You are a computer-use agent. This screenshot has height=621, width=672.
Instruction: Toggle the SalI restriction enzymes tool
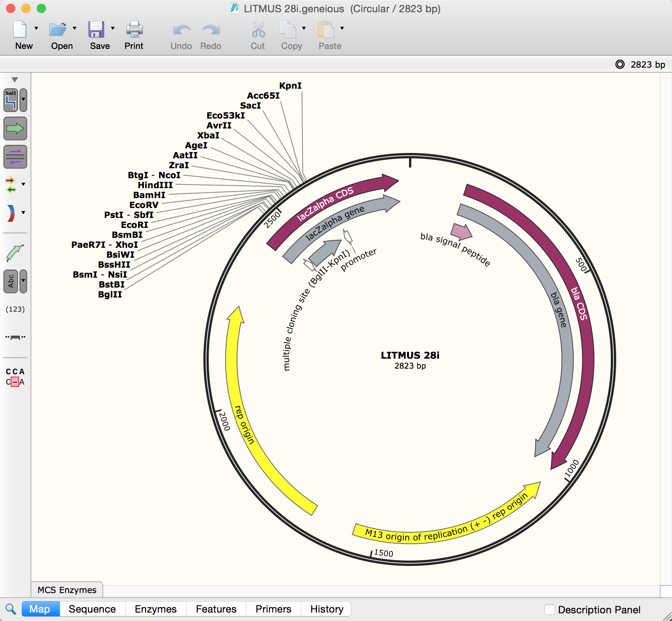[x=11, y=100]
